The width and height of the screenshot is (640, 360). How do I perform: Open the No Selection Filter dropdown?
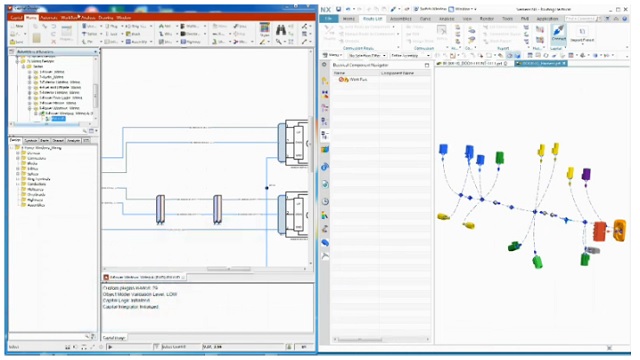tap(367, 55)
